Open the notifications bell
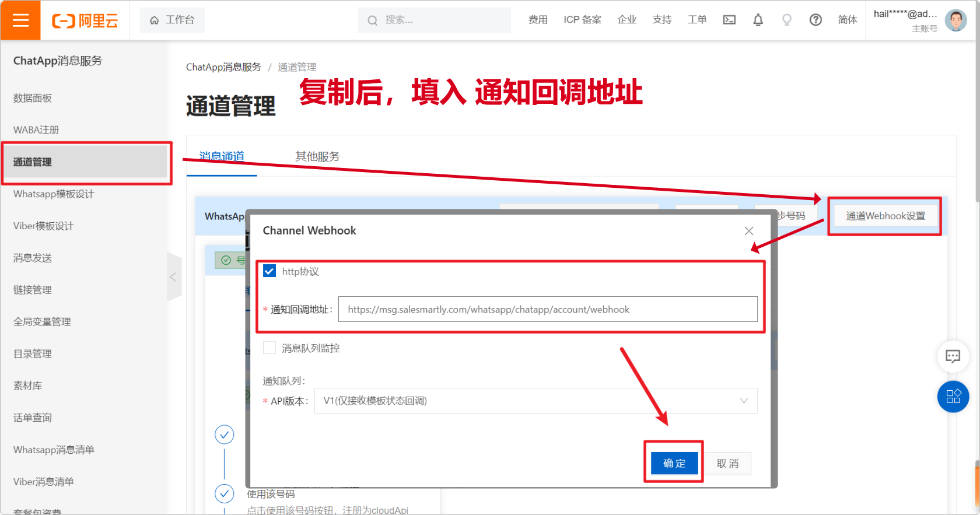 (758, 20)
